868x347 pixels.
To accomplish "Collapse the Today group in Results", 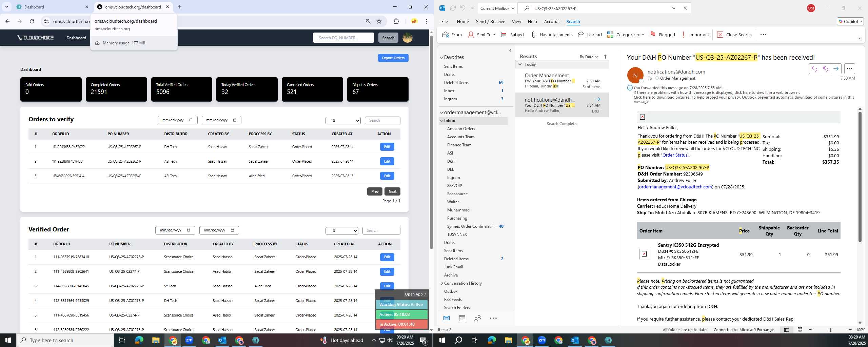I will coord(520,64).
